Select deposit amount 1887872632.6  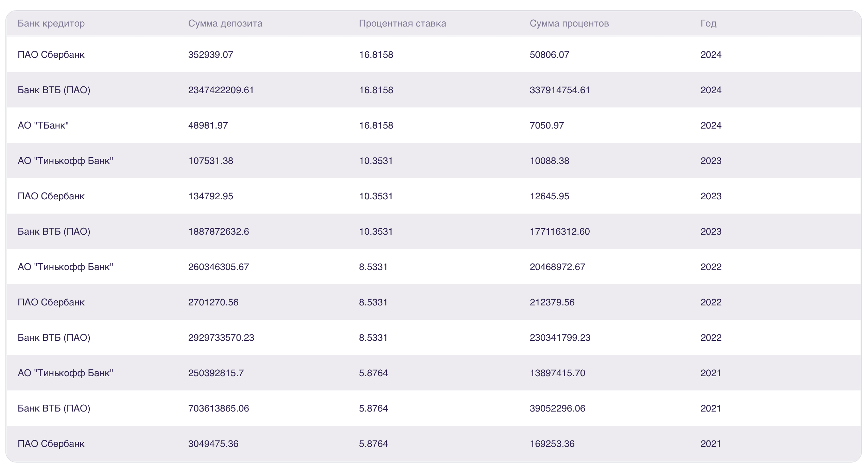coord(219,232)
